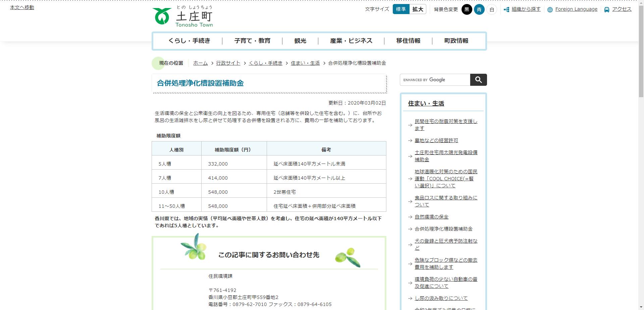The image size is (644, 310).
Task: Click the arrow icon beside 自然環境の保全
Action: (410, 217)
